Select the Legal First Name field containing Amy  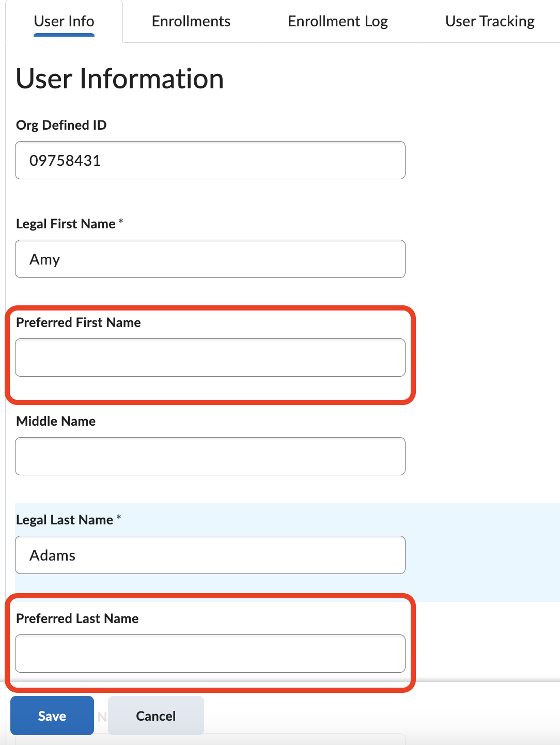[210, 259]
